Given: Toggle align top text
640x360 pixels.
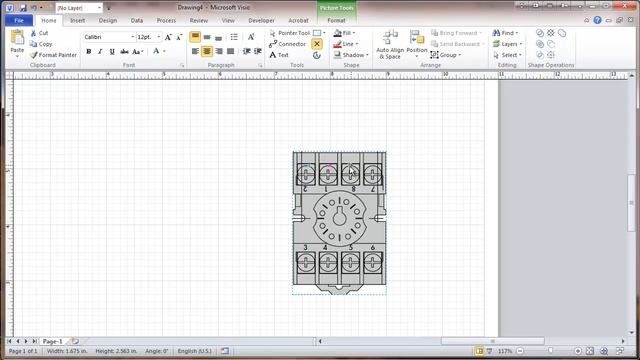Looking at the screenshot, I should click(195, 37).
